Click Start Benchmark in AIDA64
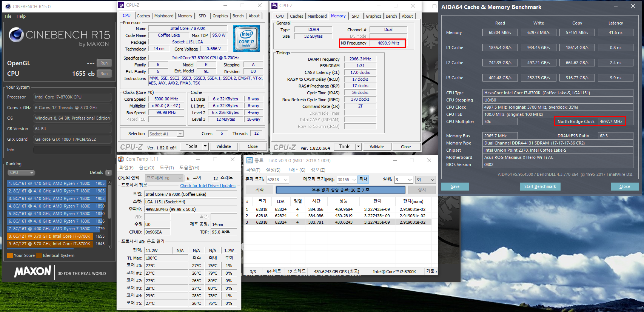Screen dimensions: 644x312 (x=540, y=186)
